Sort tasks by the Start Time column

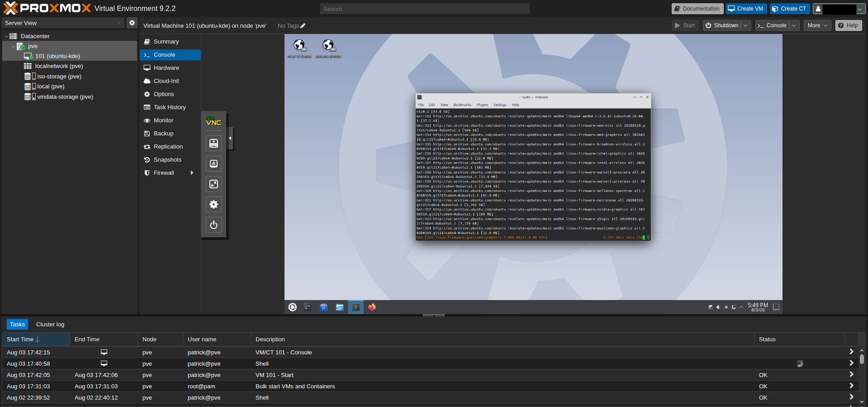point(36,339)
